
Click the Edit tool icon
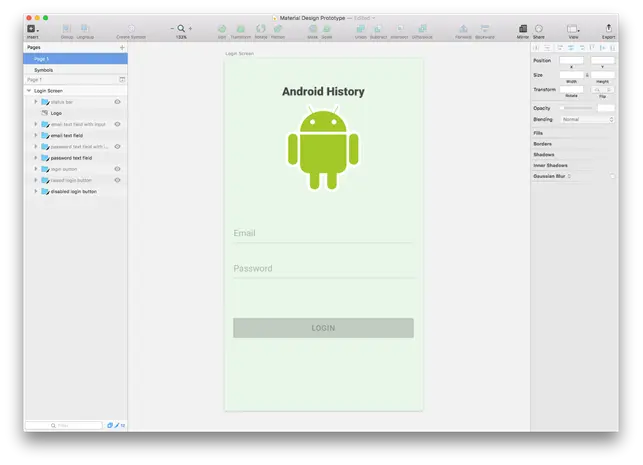coord(222,28)
